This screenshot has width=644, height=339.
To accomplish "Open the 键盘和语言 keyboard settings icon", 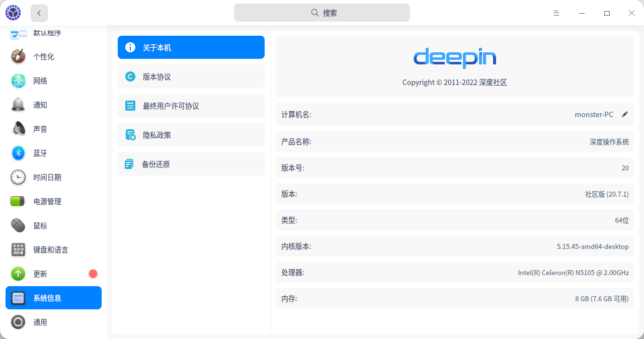I will click(18, 249).
